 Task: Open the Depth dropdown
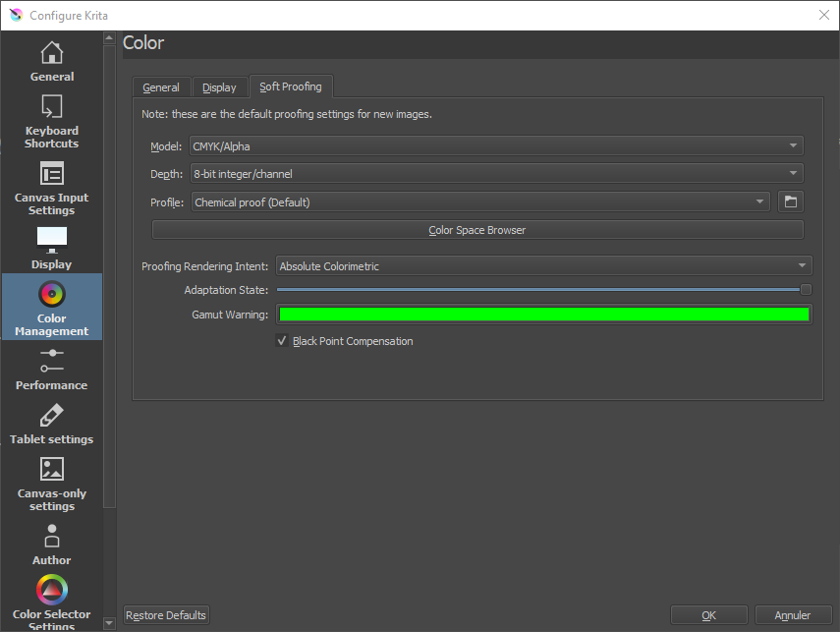tap(496, 174)
